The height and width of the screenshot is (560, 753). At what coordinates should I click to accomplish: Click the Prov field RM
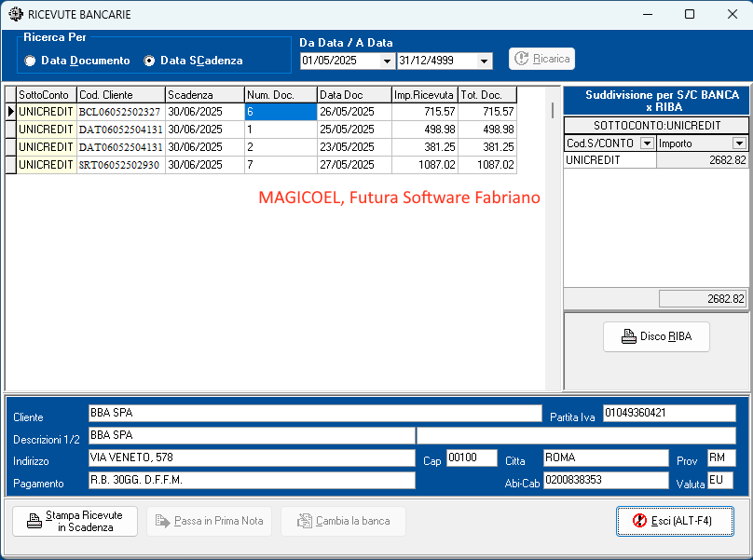(720, 458)
